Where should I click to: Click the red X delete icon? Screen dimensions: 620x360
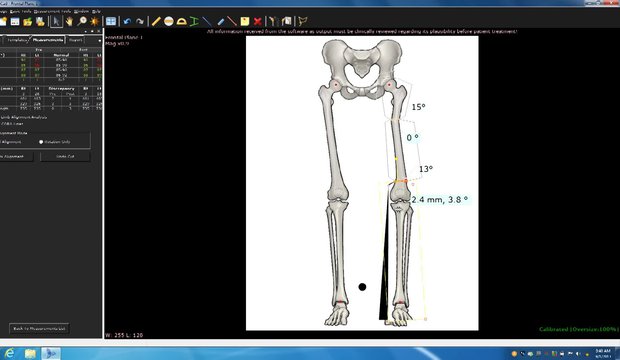pyautogui.click(x=257, y=21)
